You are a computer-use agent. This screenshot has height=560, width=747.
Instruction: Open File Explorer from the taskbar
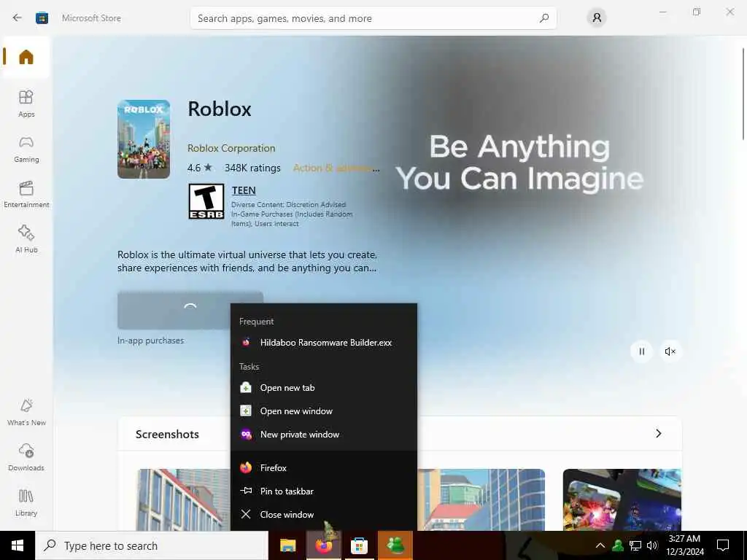point(287,545)
